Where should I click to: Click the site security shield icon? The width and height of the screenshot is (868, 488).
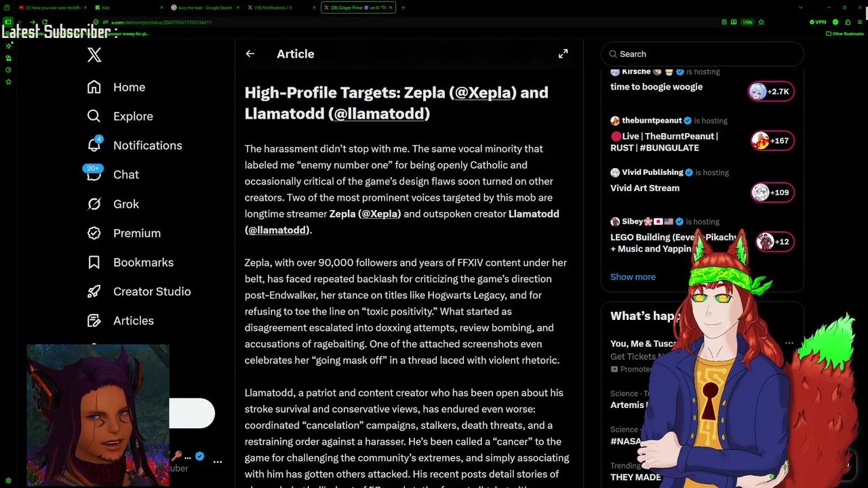96,22
